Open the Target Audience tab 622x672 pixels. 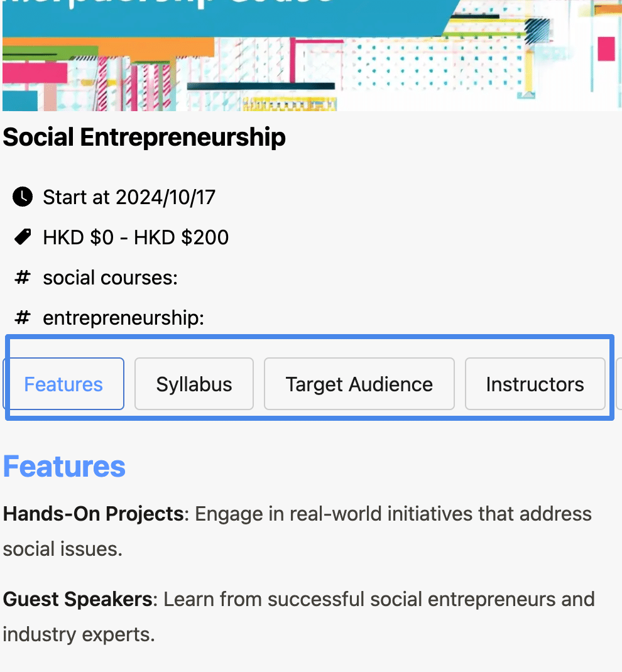[x=359, y=384]
